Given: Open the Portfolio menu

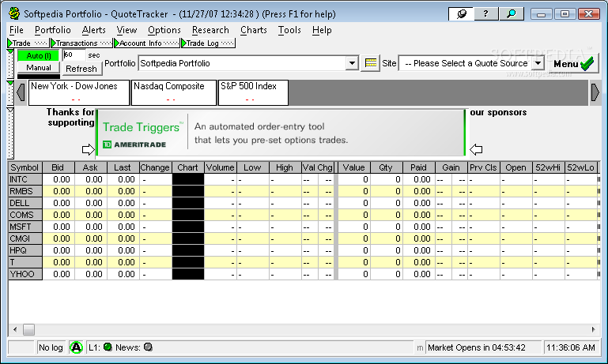Looking at the screenshot, I should pyautogui.click(x=53, y=30).
